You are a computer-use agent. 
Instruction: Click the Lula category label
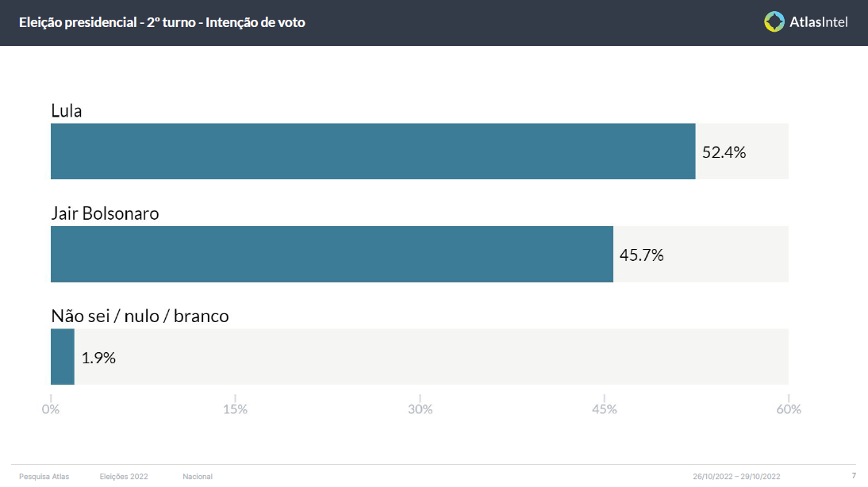67,111
